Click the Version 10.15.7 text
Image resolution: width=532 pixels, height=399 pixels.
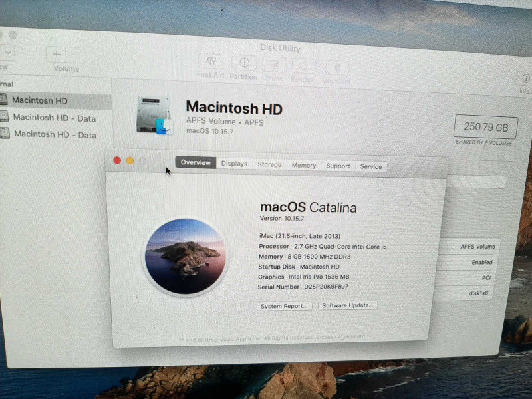(281, 219)
